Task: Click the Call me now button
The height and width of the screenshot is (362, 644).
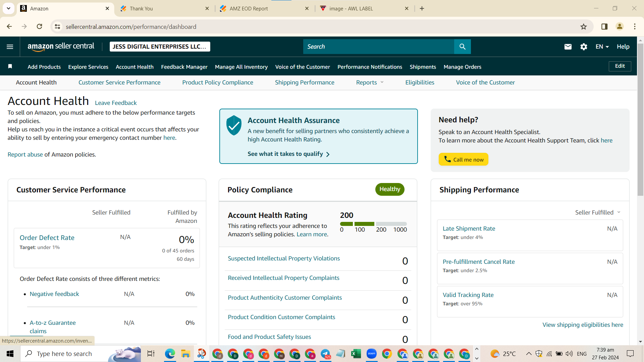Action: (463, 159)
